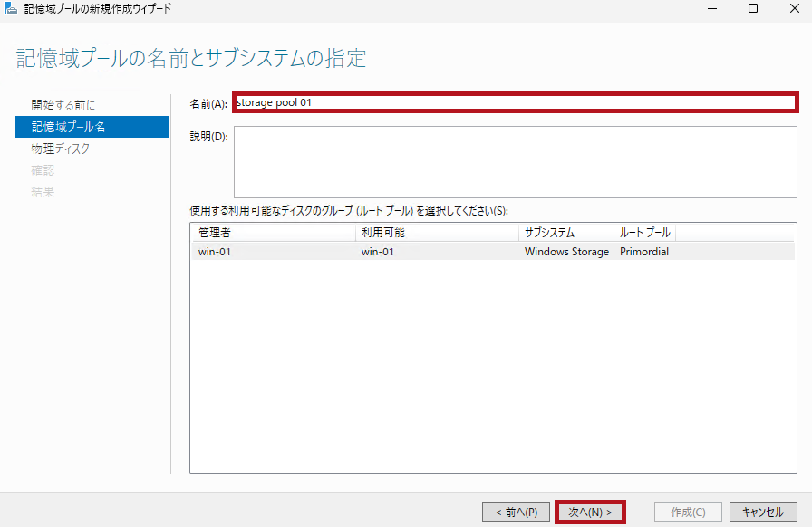Select the win-01 entry under 管理者
Screen dimensions: 812x527
click(x=215, y=252)
